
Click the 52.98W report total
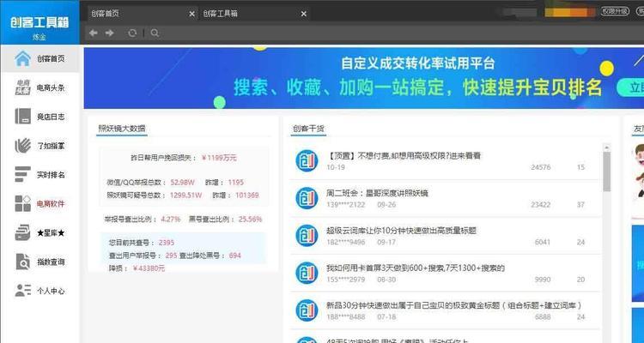(x=182, y=182)
